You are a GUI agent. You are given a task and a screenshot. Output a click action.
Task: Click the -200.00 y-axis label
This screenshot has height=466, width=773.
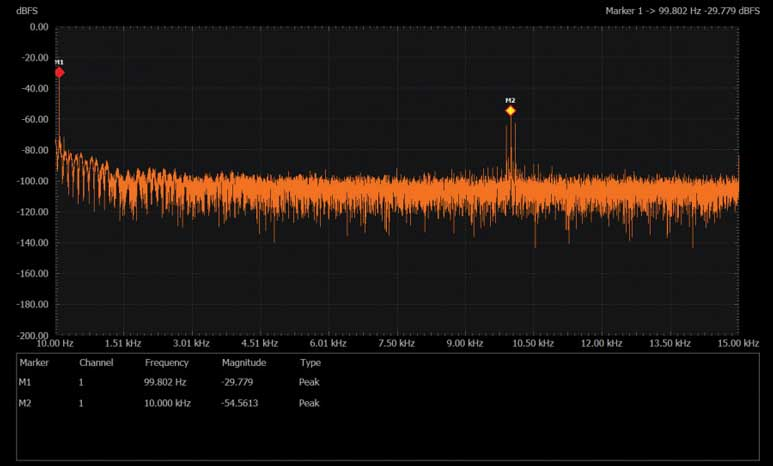(x=35, y=335)
